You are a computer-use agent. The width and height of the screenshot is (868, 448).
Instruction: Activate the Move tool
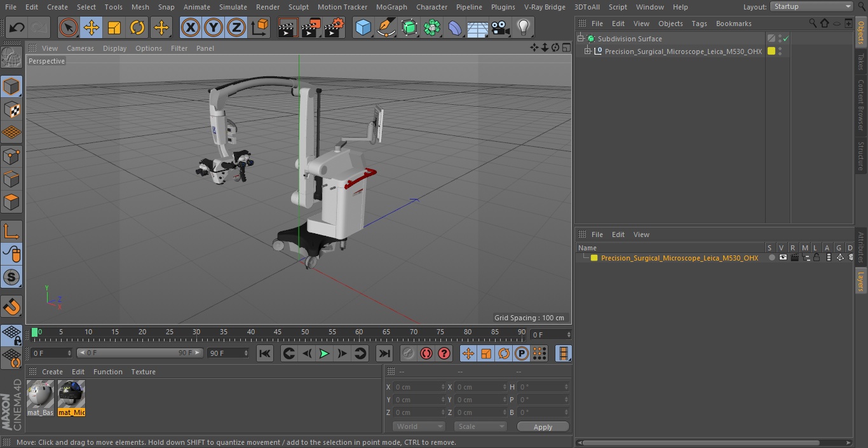tap(92, 27)
